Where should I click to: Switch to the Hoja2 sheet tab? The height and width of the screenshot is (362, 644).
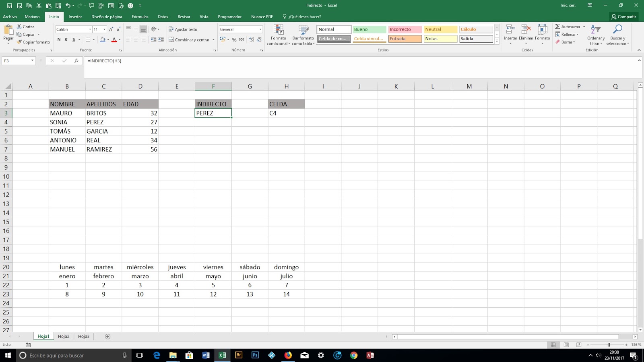(x=64, y=337)
